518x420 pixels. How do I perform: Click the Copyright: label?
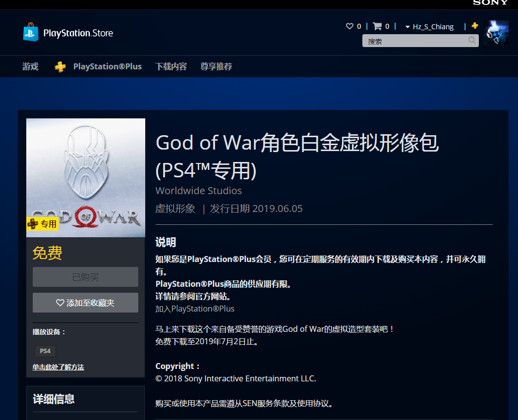177,366
